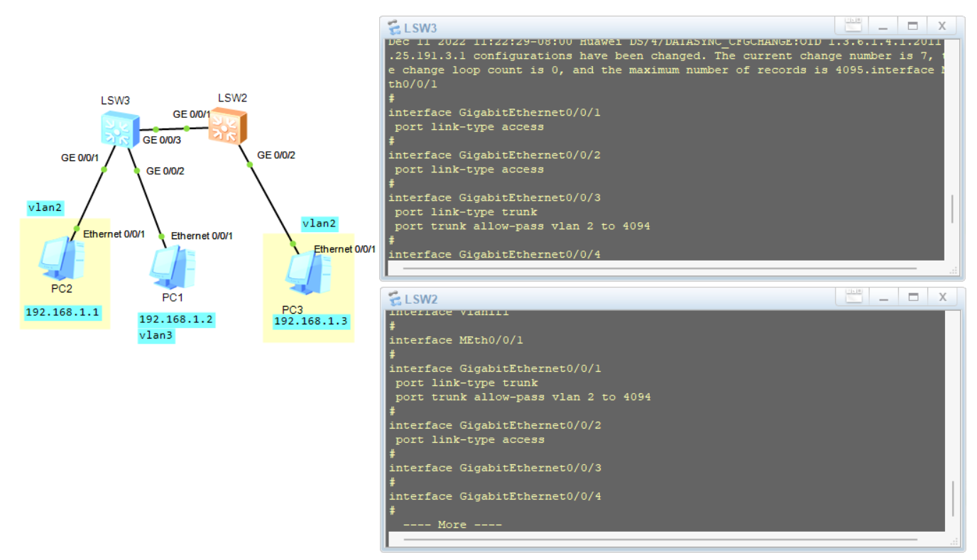
Task: Click the tabbed-view icon in LSW2 window
Action: pyautogui.click(x=853, y=297)
